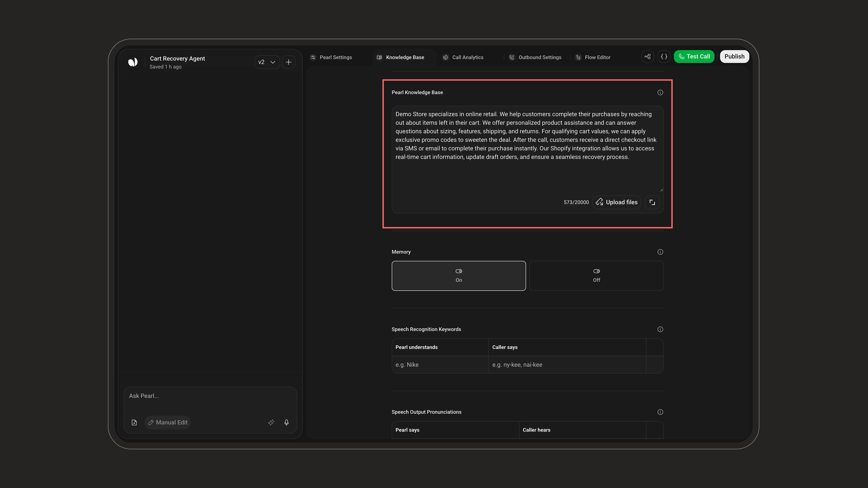This screenshot has width=868, height=488.
Task: Open the Call Analytics tab
Action: 463,57
